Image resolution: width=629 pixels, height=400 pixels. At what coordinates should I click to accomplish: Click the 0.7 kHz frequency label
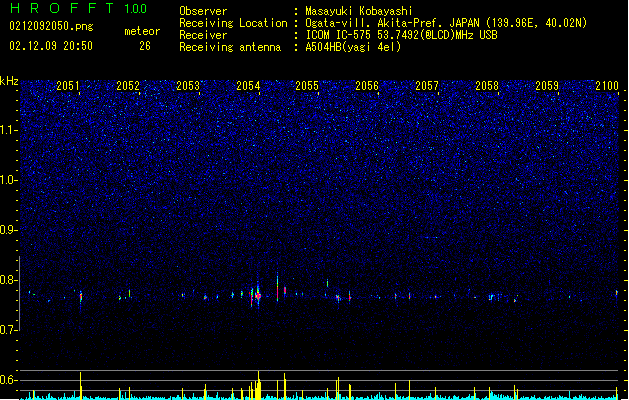9,330
